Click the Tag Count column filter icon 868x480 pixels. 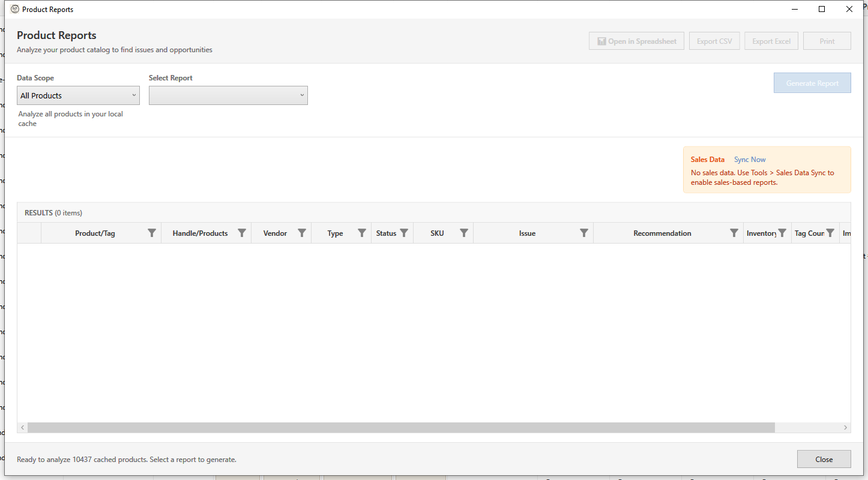831,233
